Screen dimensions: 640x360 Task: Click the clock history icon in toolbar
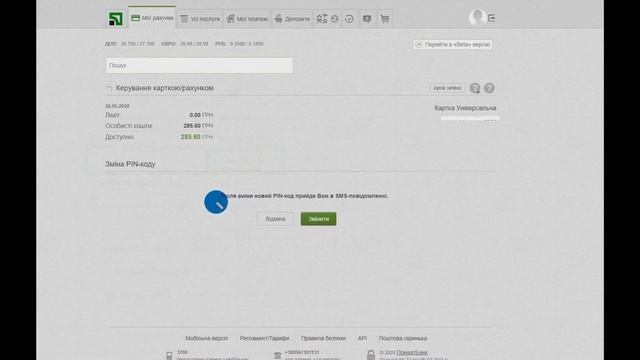click(349, 19)
